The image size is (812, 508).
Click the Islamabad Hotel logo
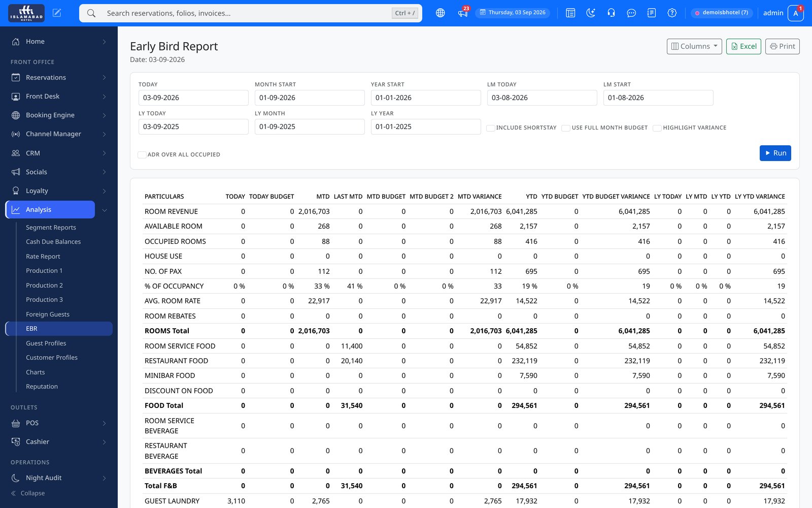(x=26, y=13)
